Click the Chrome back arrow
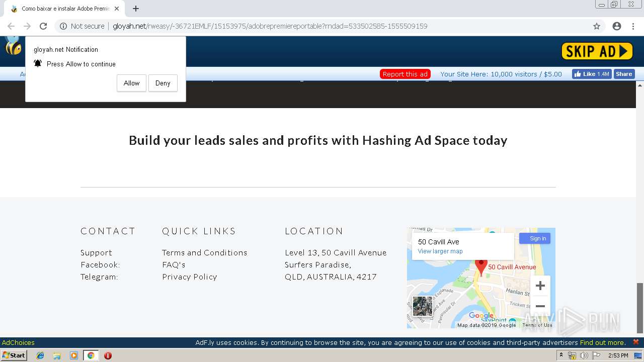644x362 pixels. [11, 26]
